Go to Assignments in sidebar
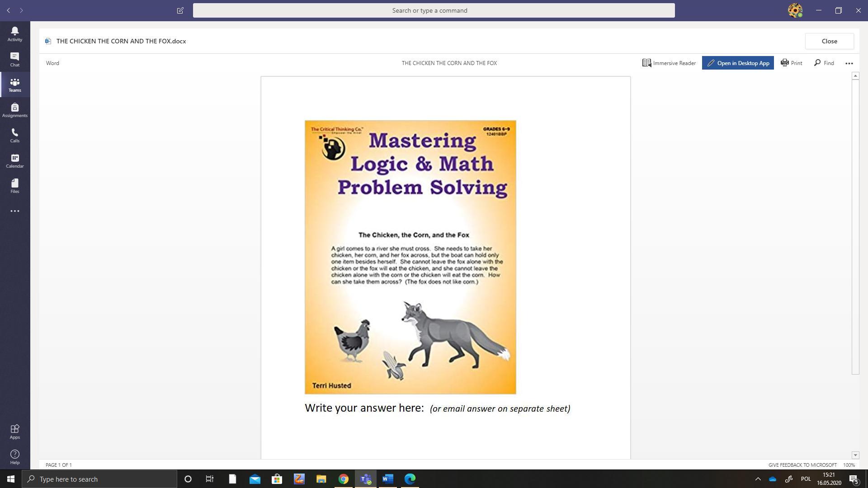The height and width of the screenshot is (488, 868). (x=14, y=110)
